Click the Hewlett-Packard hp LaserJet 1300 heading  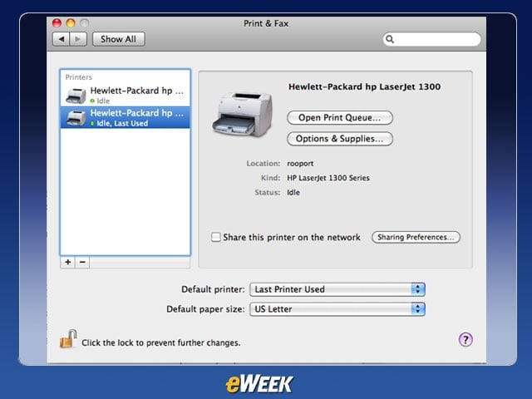pos(364,86)
